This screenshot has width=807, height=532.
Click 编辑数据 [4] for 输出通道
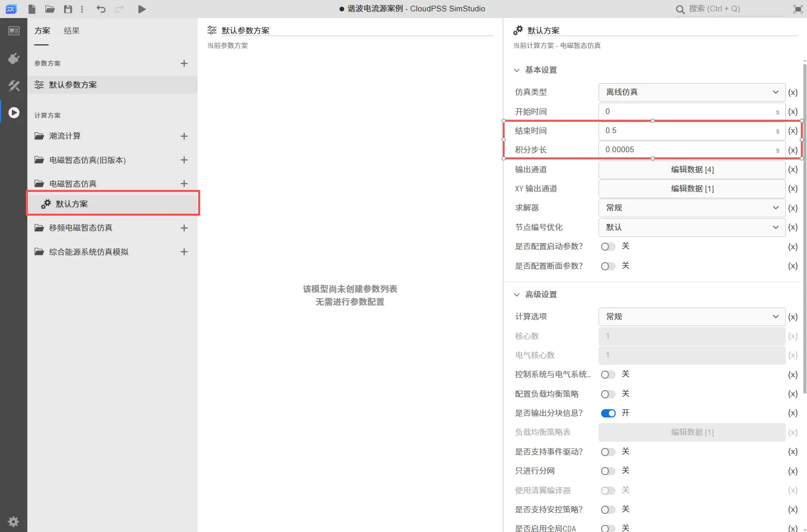point(691,169)
